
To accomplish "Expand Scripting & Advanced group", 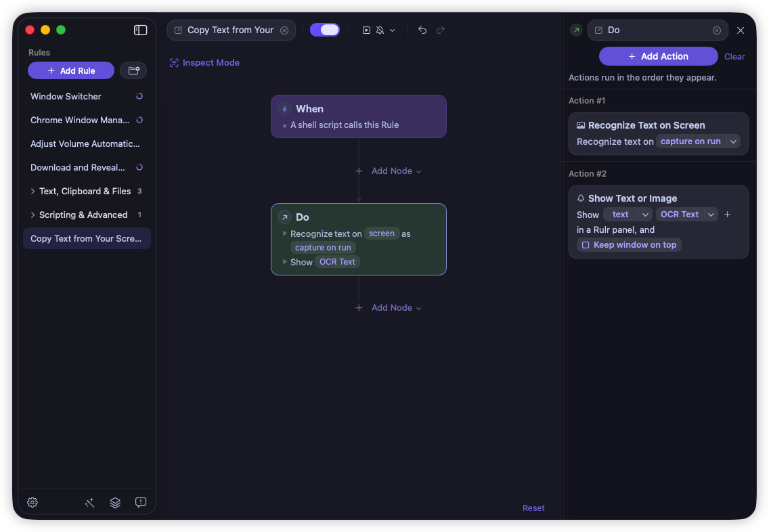I will pyautogui.click(x=33, y=215).
